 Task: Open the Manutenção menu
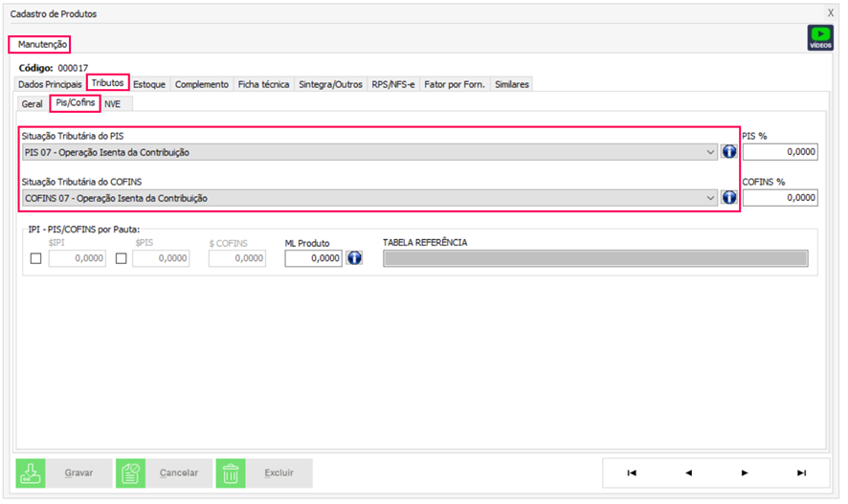click(39, 44)
